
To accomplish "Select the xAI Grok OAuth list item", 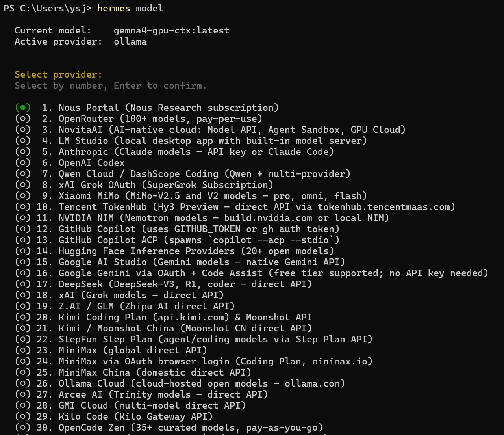I will pos(166,185).
